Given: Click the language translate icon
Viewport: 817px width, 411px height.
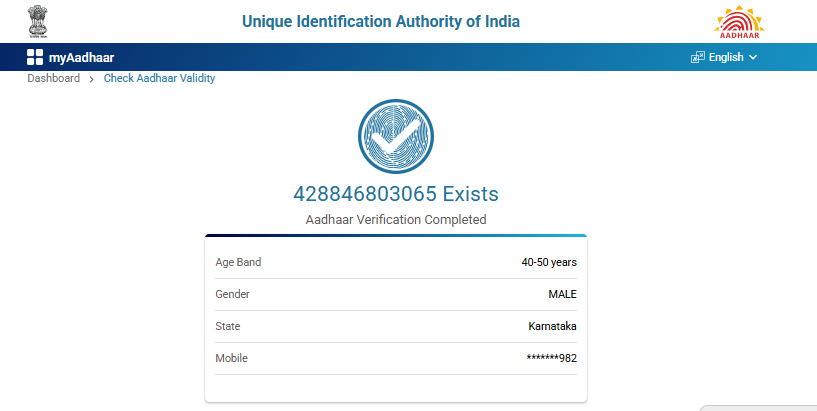Looking at the screenshot, I should pos(697,57).
